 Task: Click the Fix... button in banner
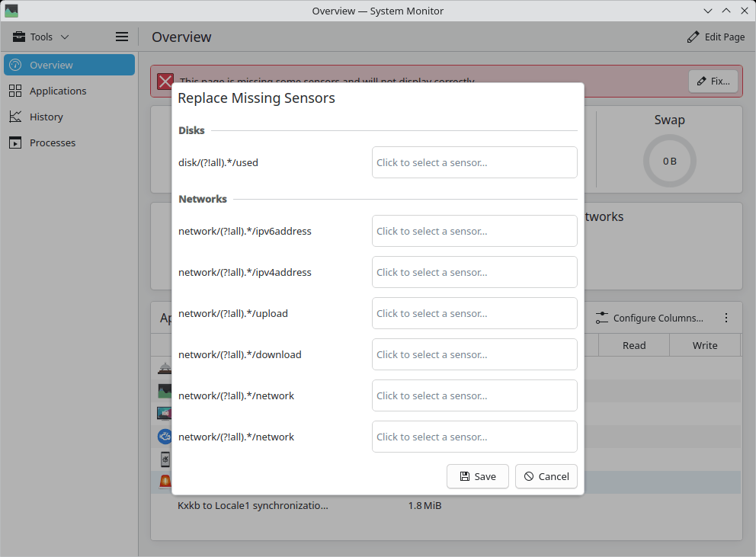(713, 81)
